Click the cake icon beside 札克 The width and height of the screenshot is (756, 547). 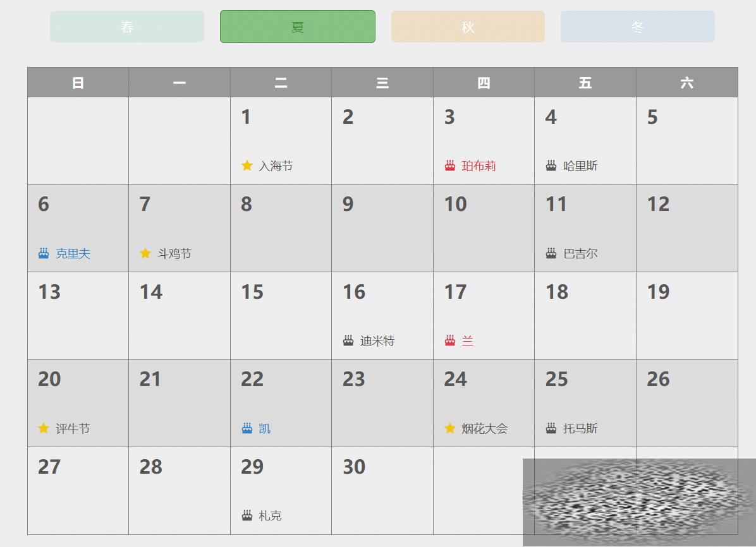coord(247,515)
